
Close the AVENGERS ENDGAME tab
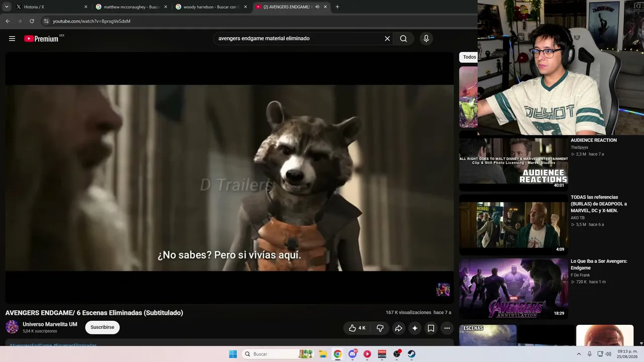pos(325,7)
